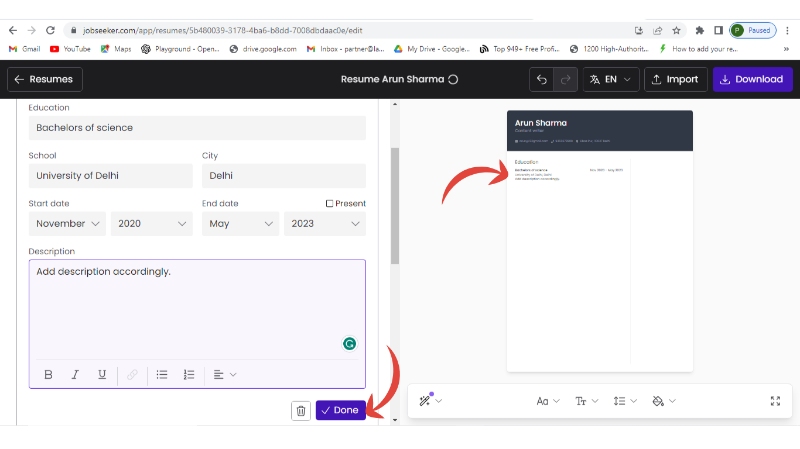Click the Bold formatting icon
This screenshot has height=449, width=800.
(x=48, y=375)
